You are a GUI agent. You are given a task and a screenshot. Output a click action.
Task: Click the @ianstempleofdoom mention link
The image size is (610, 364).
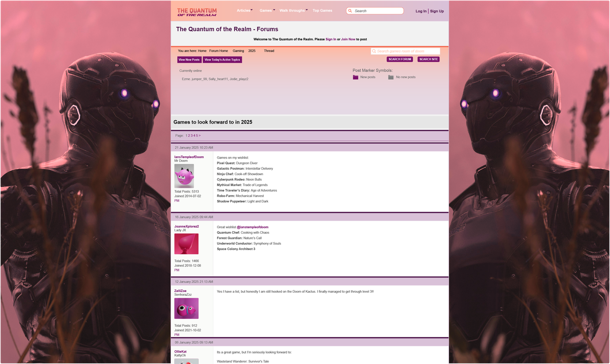tap(252, 227)
